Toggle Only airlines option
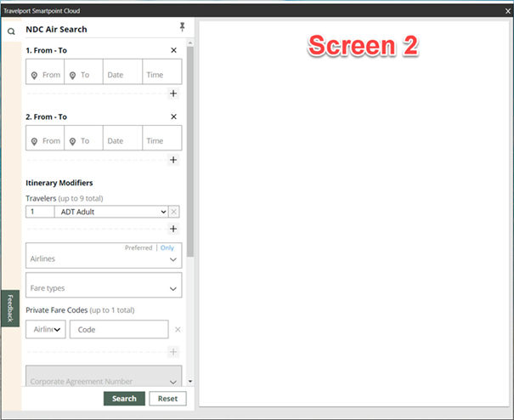This screenshot has width=514, height=420. 167,248
